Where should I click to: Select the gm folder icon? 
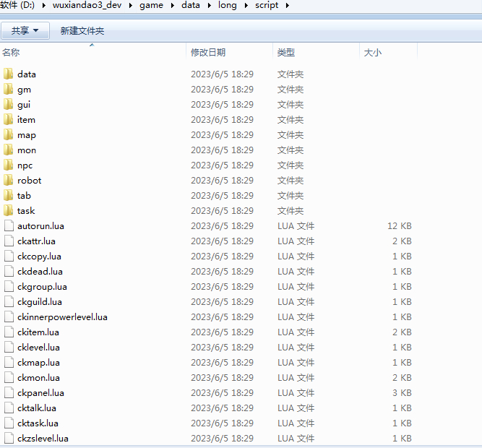[9, 89]
